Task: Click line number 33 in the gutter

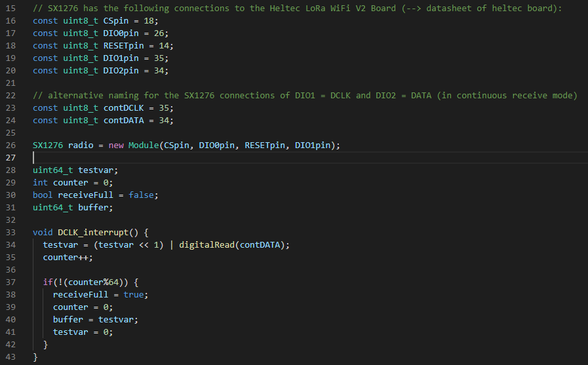Action: tap(10, 233)
